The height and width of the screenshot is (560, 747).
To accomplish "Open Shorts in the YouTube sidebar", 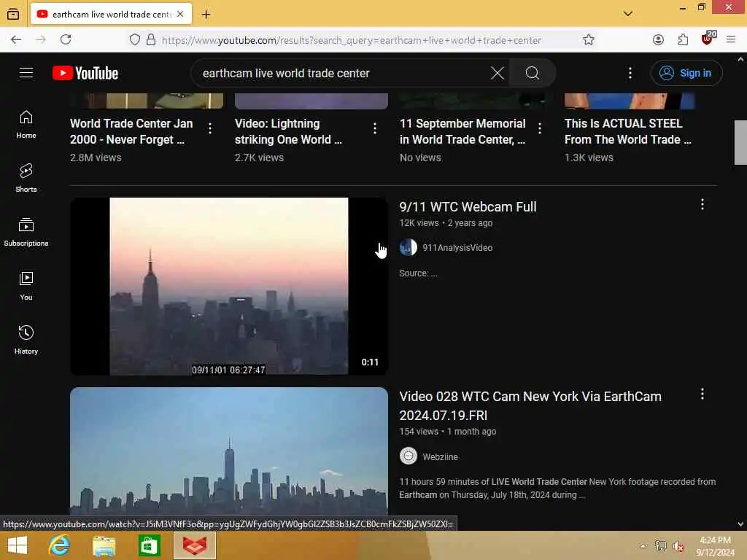I will 26,178.
